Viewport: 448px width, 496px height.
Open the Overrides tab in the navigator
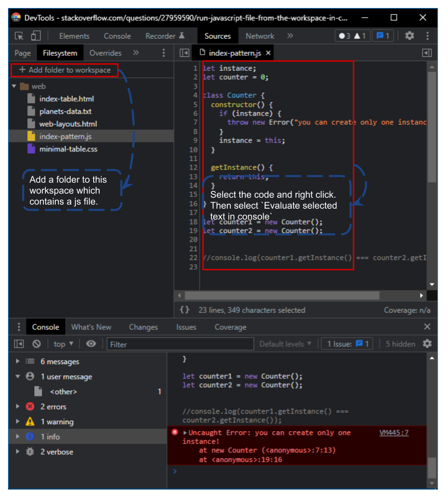click(x=105, y=53)
